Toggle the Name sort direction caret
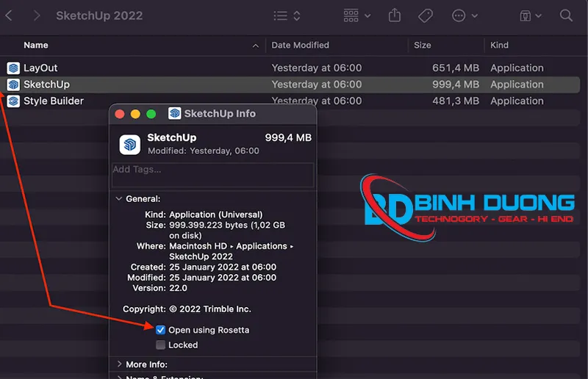The width and height of the screenshot is (588, 379). tap(255, 46)
